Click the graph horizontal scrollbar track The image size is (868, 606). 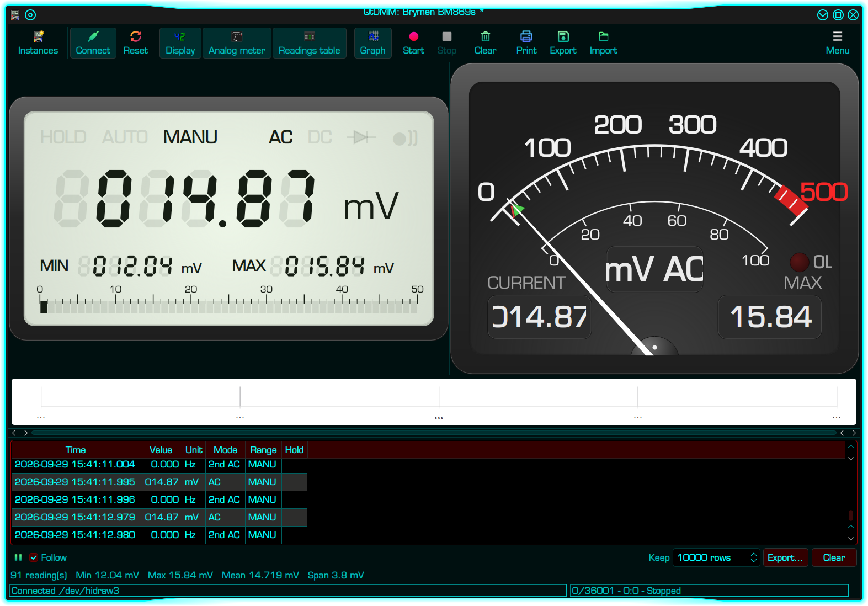(434, 433)
